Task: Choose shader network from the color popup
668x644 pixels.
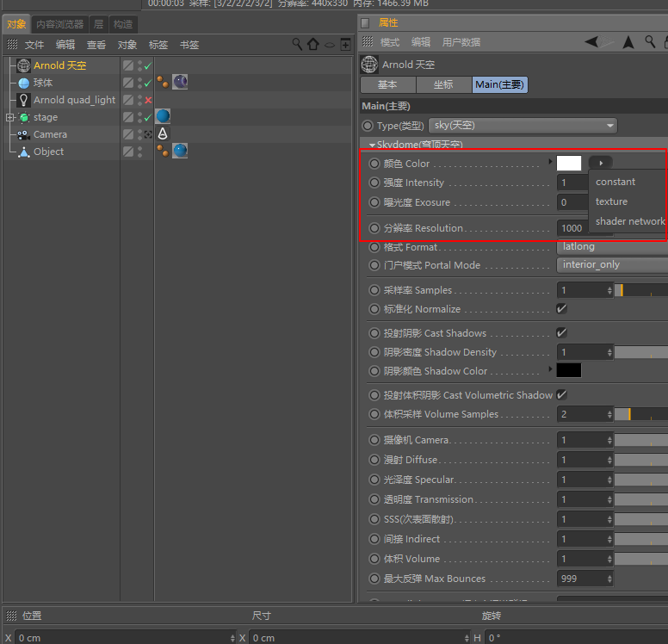Action: click(x=630, y=221)
